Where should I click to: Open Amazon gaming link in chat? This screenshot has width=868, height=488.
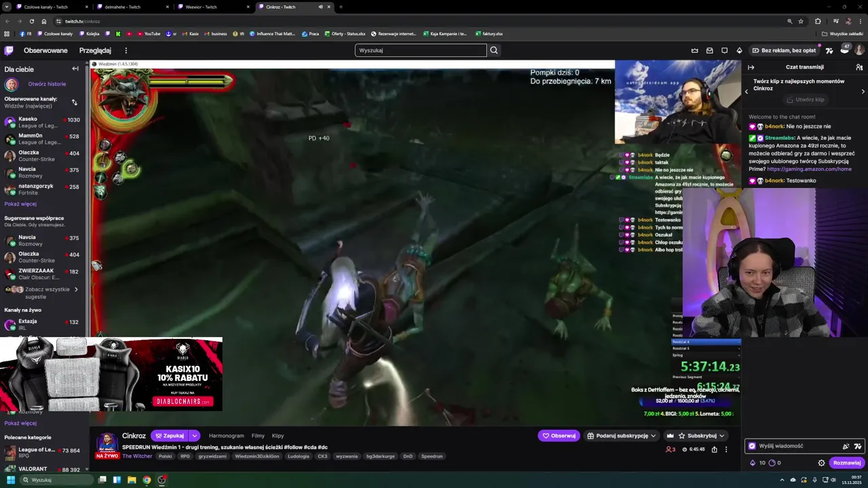809,169
